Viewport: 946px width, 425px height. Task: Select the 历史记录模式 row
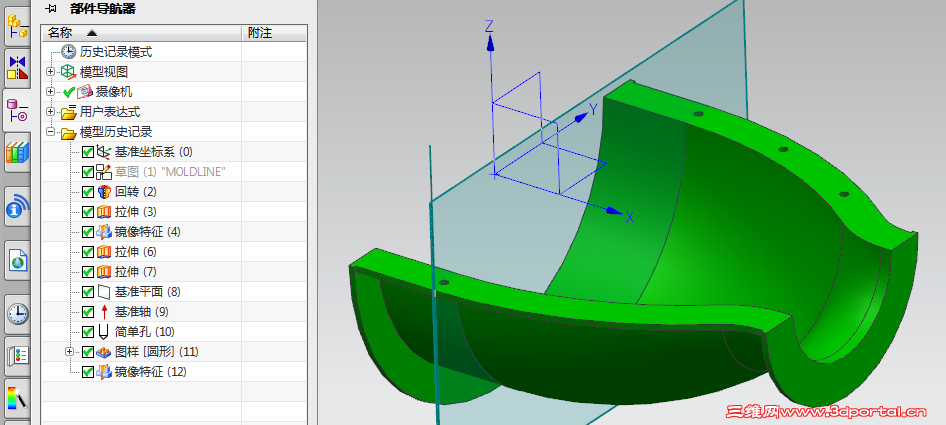(174, 52)
